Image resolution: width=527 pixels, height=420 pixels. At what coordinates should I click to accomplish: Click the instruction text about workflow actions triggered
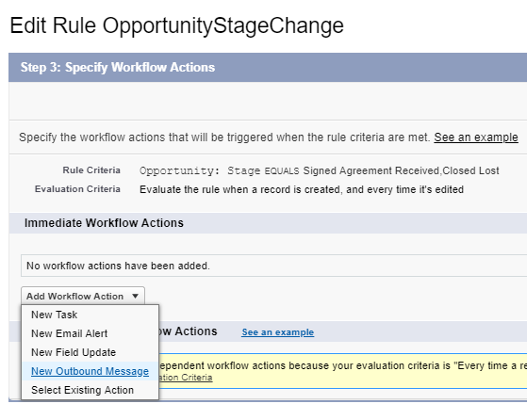click(x=224, y=137)
